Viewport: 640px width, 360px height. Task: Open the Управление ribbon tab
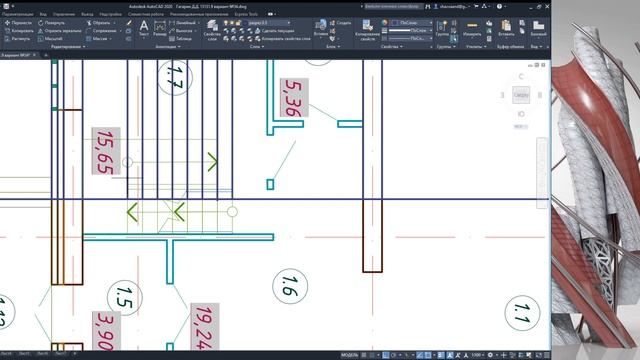coord(64,14)
